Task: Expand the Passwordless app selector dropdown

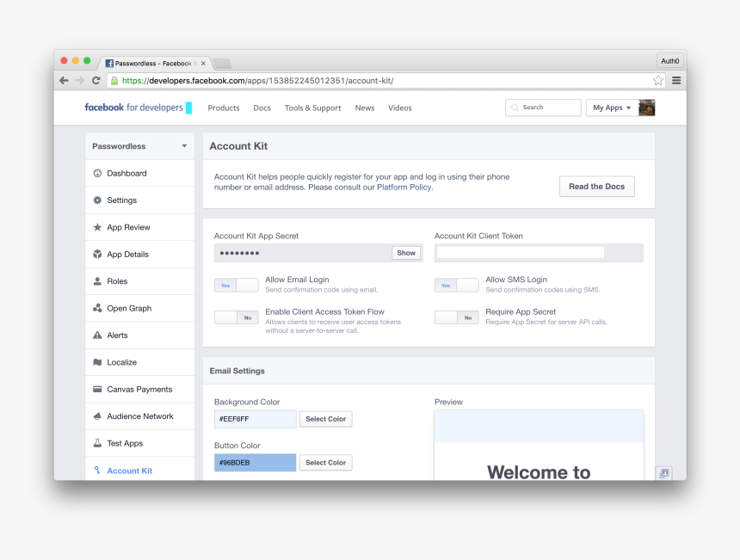Action: [139, 146]
